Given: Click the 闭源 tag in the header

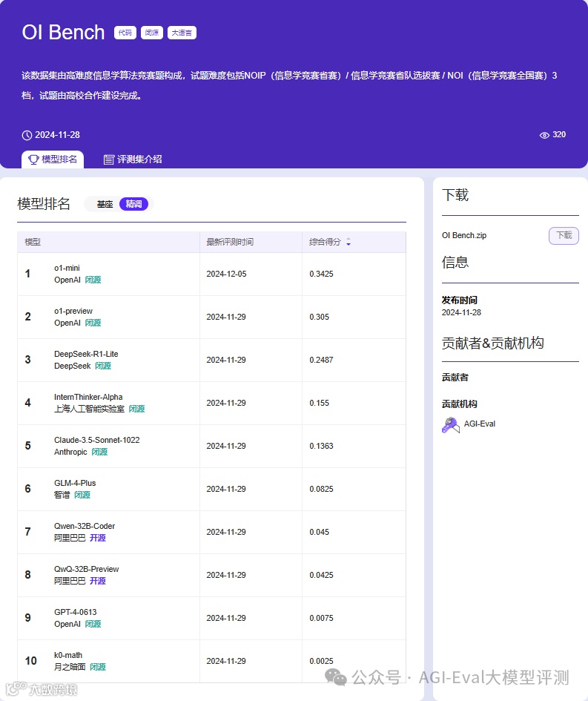Looking at the screenshot, I should pyautogui.click(x=152, y=33).
